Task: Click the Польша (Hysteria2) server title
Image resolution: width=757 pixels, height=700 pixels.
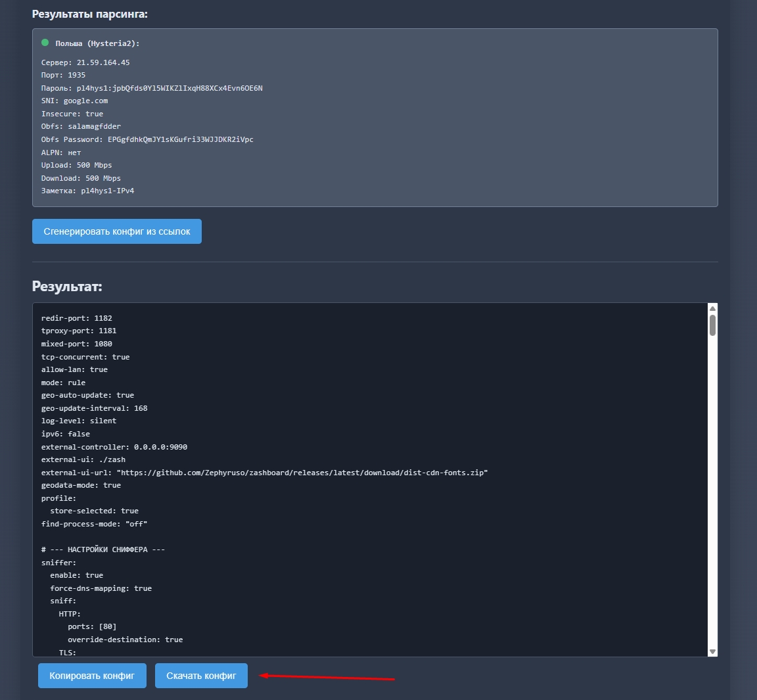Action: pos(97,43)
